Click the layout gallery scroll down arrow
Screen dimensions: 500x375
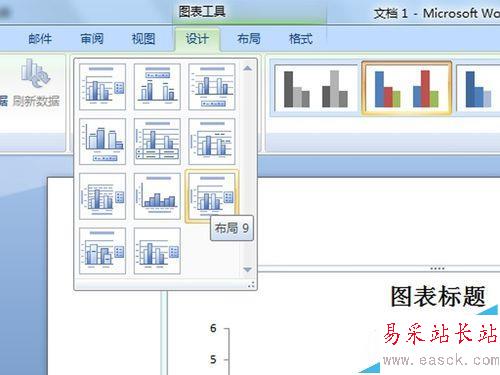pyautogui.click(x=247, y=269)
